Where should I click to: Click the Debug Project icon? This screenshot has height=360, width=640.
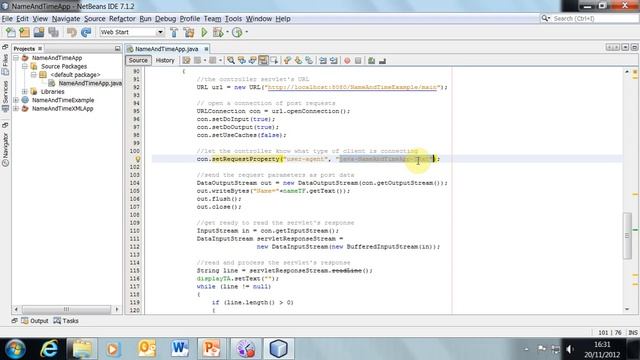(218, 32)
